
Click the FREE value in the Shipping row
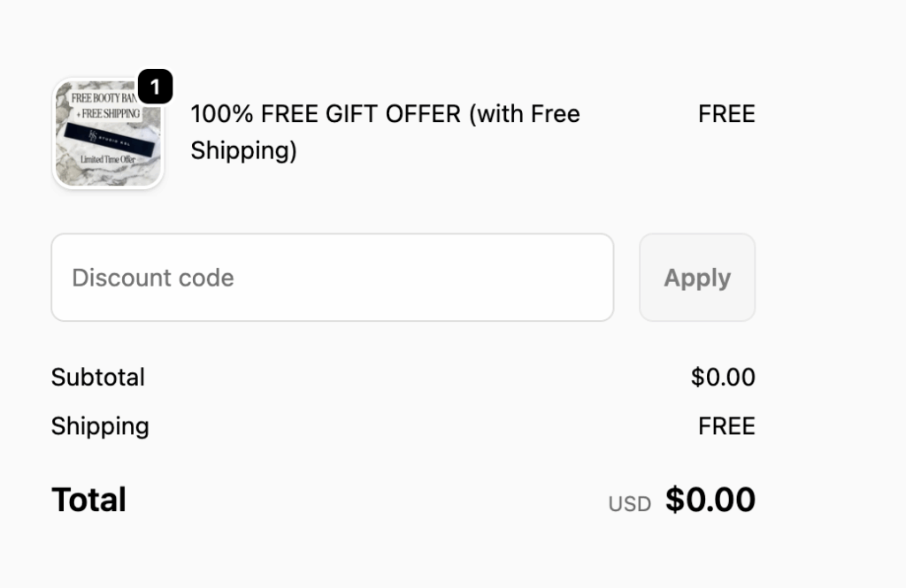point(726,426)
